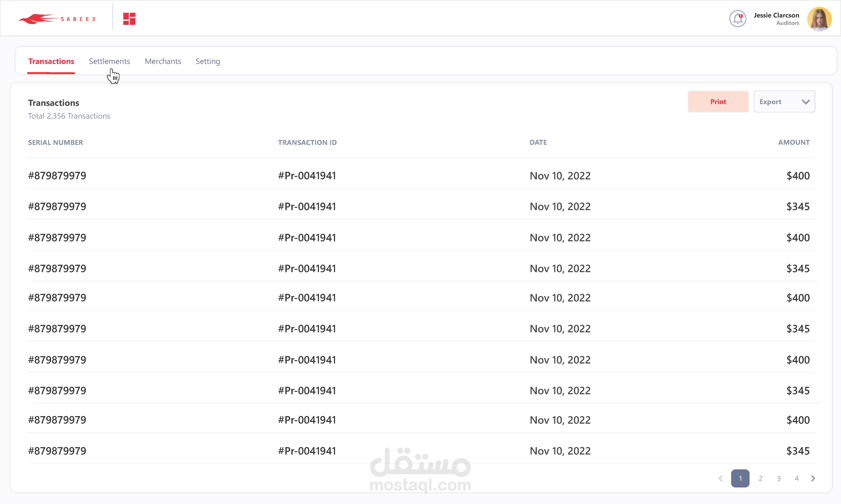Image resolution: width=841 pixels, height=504 pixels.
Task: Select the Transactions tab
Action: 51,61
